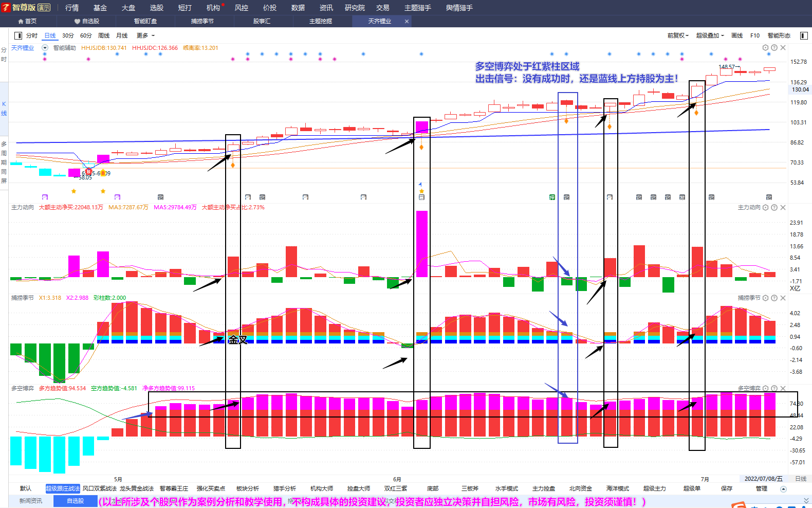The width and height of the screenshot is (812, 508).
Task: Select the 北向资金 template
Action: [581, 488]
